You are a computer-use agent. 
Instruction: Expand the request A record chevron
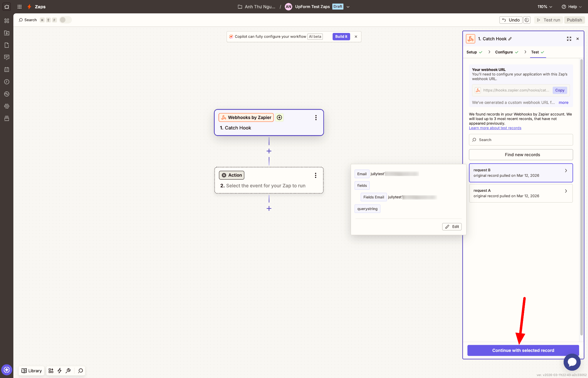pyautogui.click(x=566, y=191)
